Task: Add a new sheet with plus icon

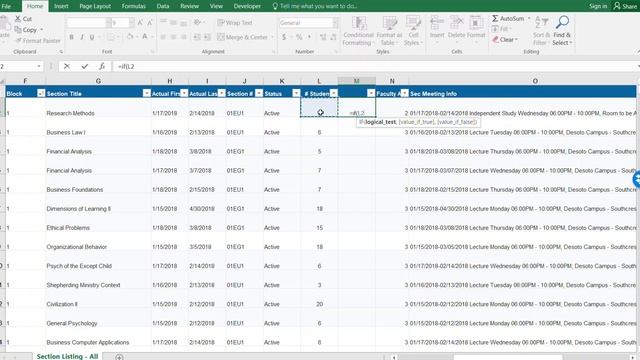Action: click(119, 357)
